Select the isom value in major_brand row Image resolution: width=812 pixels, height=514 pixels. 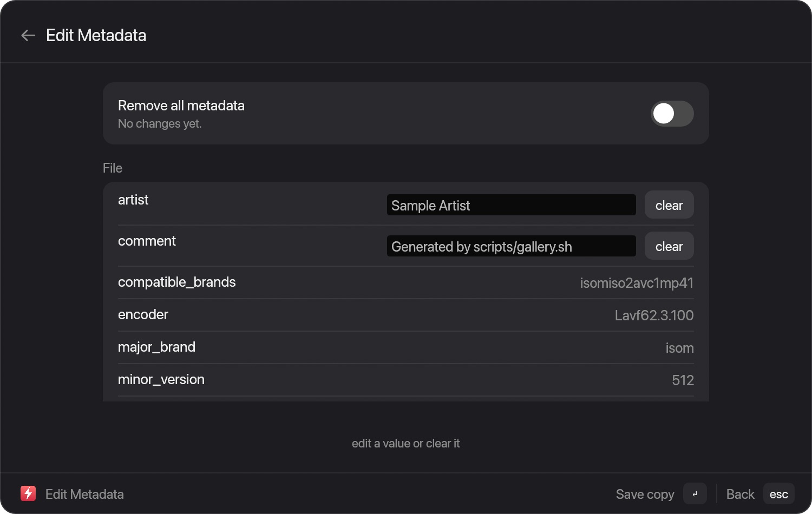(679, 348)
